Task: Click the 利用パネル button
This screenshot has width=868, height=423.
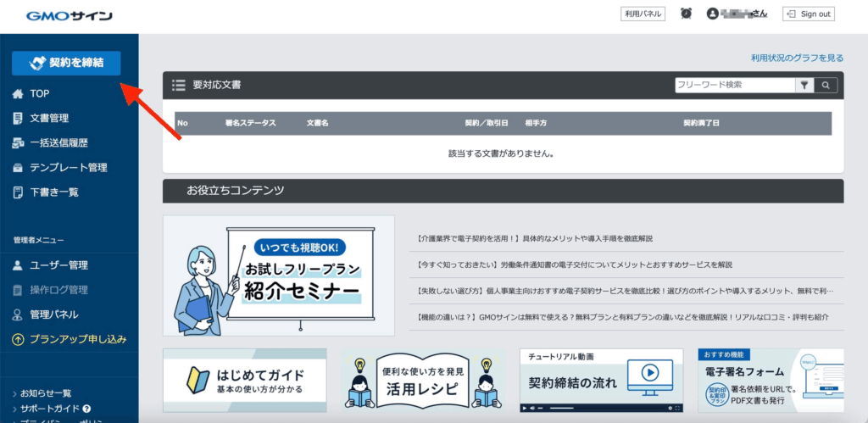Action: point(643,14)
